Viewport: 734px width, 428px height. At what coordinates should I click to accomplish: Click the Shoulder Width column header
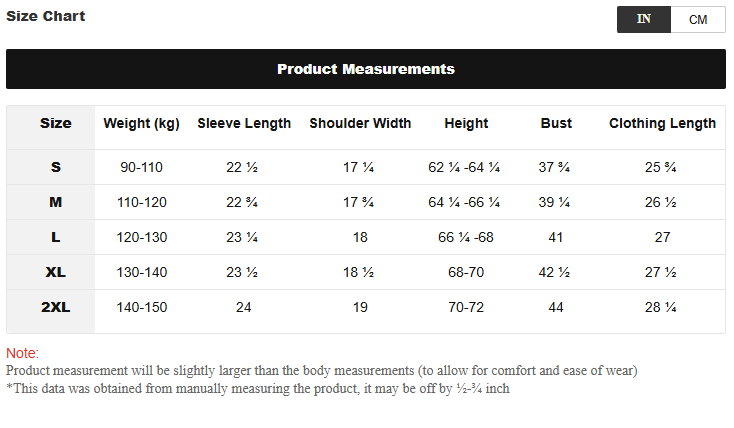coord(360,123)
